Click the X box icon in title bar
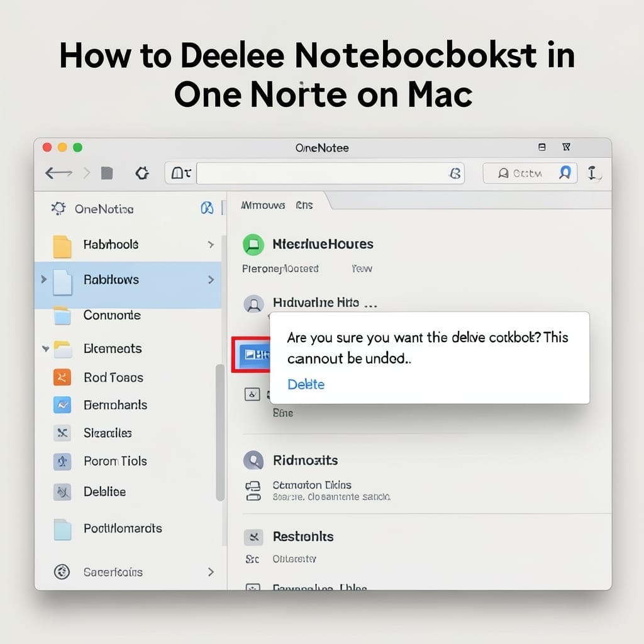Viewport: 644px width, 644px height. coord(567,147)
